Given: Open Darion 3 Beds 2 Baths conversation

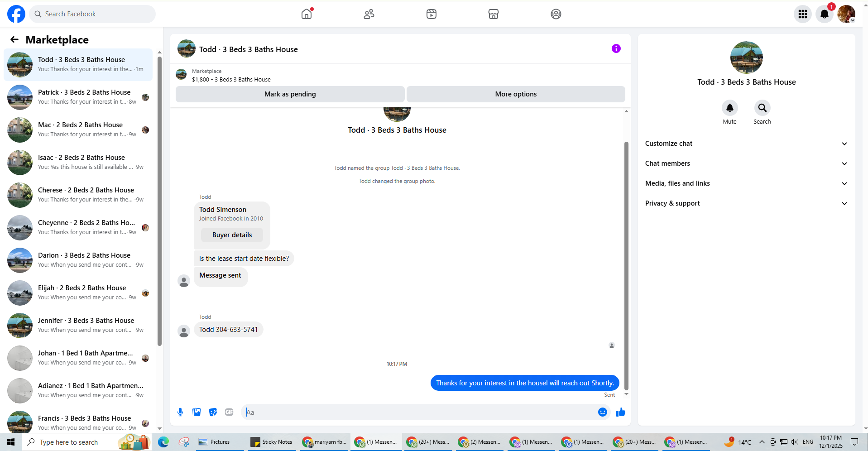Looking at the screenshot, I should (x=78, y=260).
